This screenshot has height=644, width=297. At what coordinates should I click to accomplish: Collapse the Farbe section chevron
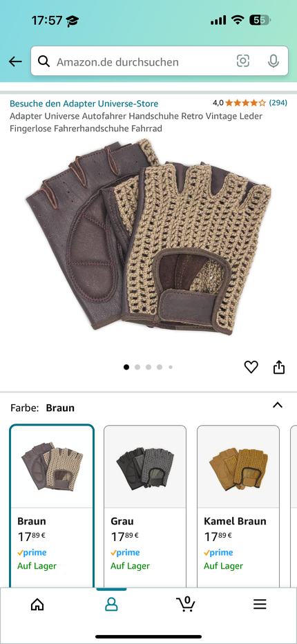point(278,406)
